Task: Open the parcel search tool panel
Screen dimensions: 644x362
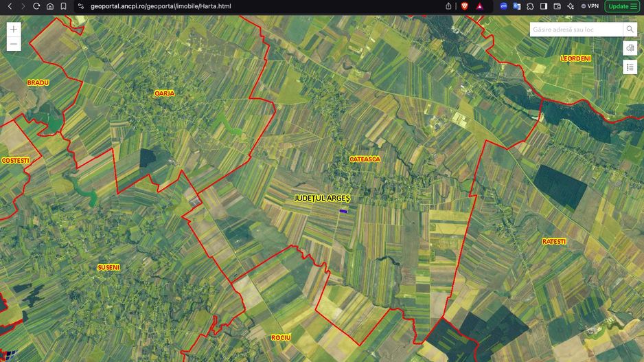Action: (630, 48)
